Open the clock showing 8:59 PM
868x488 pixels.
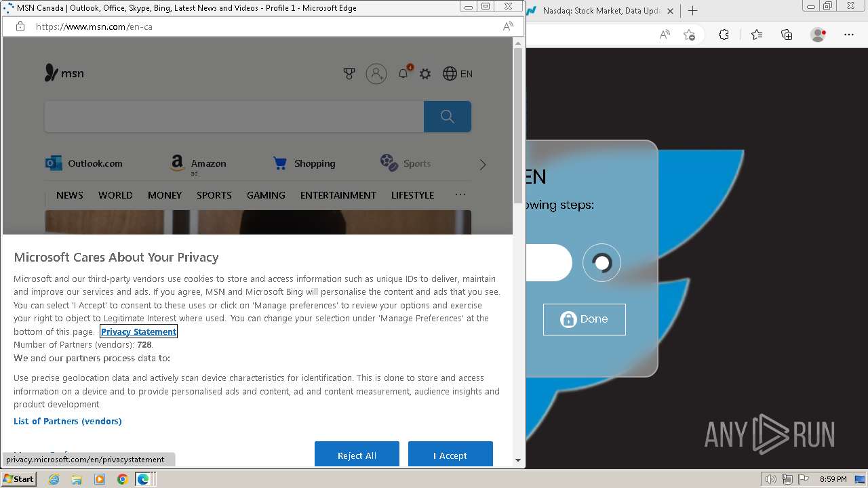point(833,479)
